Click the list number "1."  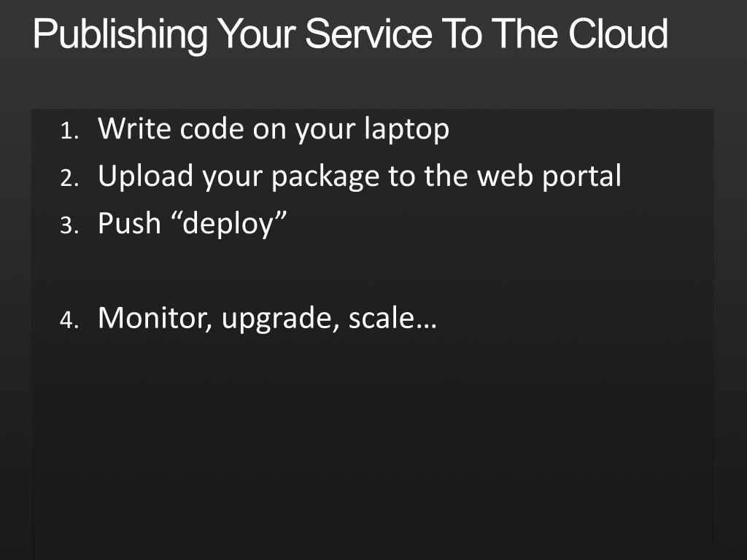pyautogui.click(x=69, y=131)
